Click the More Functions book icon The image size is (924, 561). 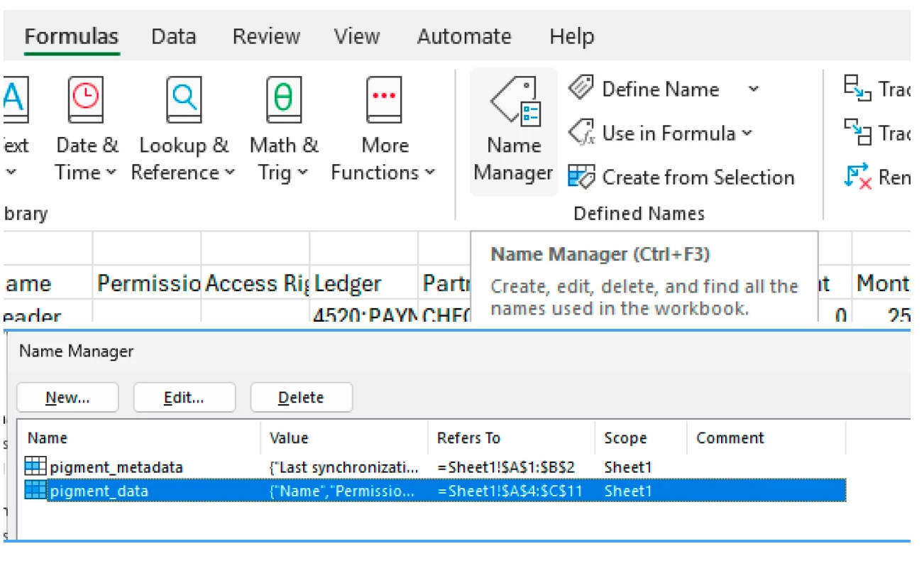click(384, 101)
